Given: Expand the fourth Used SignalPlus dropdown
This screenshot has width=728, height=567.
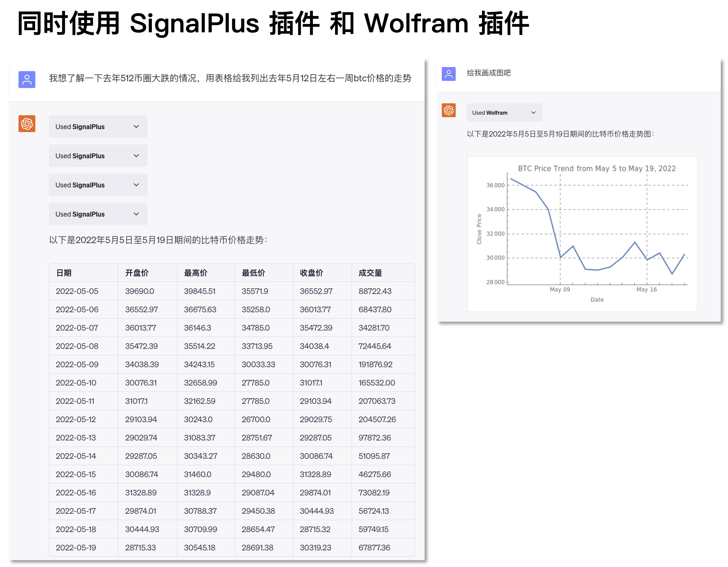Looking at the screenshot, I should 98,214.
